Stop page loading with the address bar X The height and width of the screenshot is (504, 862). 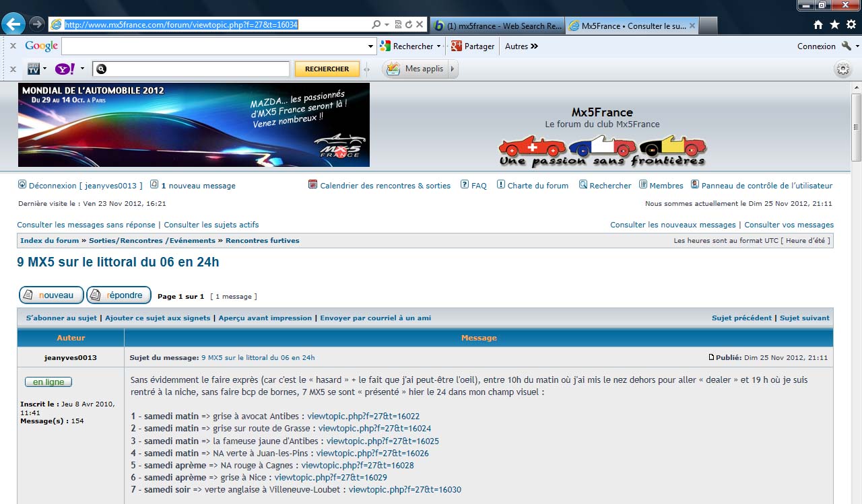point(420,24)
